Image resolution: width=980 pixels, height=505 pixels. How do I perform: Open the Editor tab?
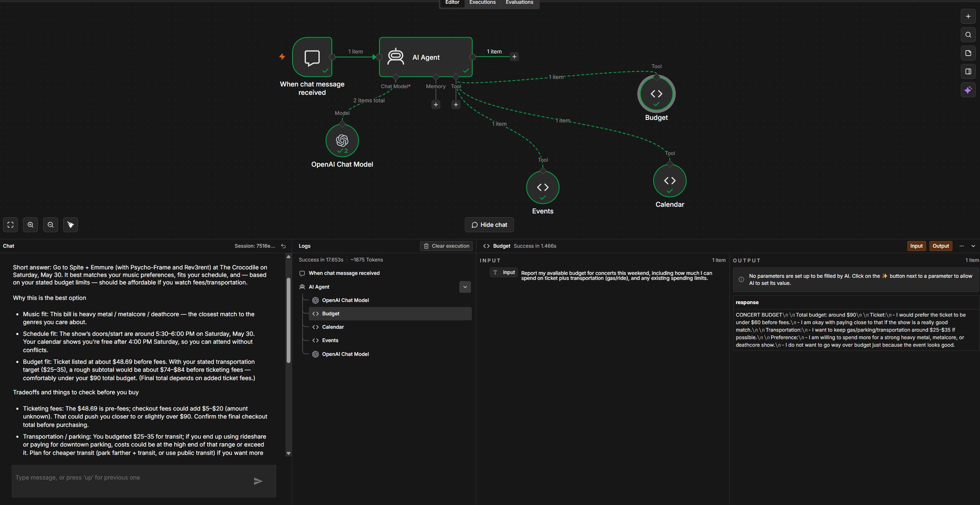click(x=452, y=3)
